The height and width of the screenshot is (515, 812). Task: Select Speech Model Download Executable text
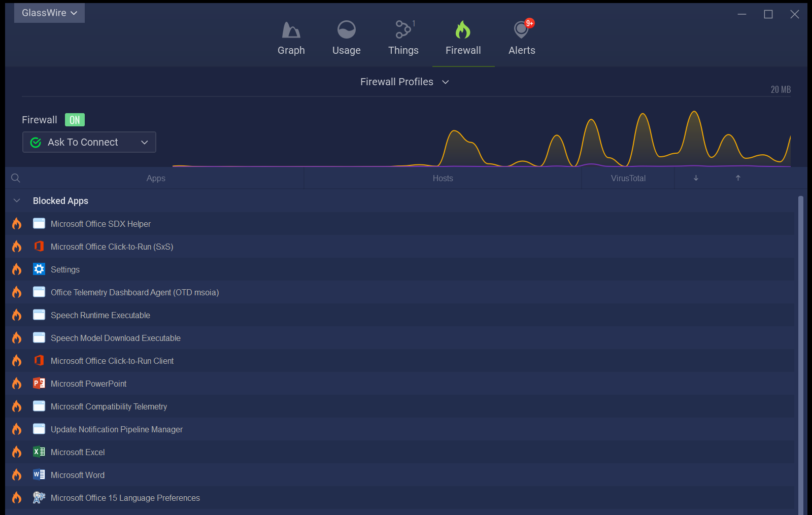[116, 338]
